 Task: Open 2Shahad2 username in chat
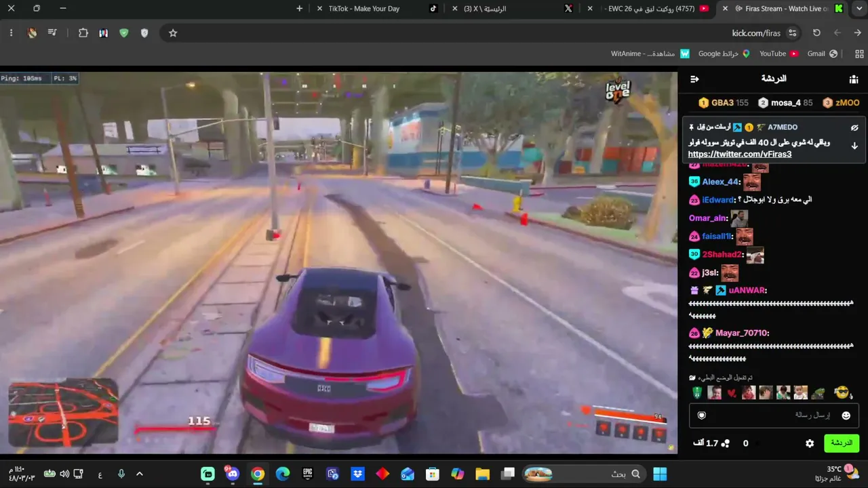[722, 255]
